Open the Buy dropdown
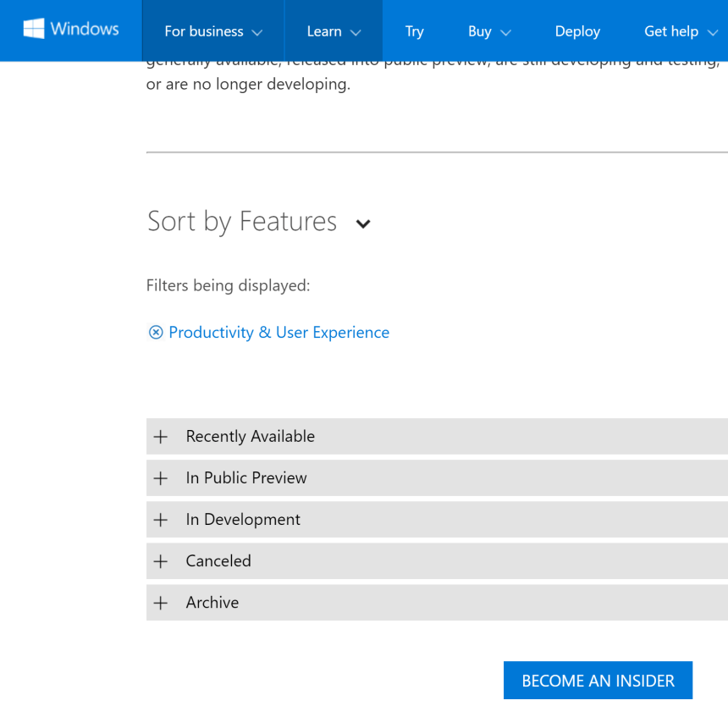The width and height of the screenshot is (728, 706). (488, 30)
